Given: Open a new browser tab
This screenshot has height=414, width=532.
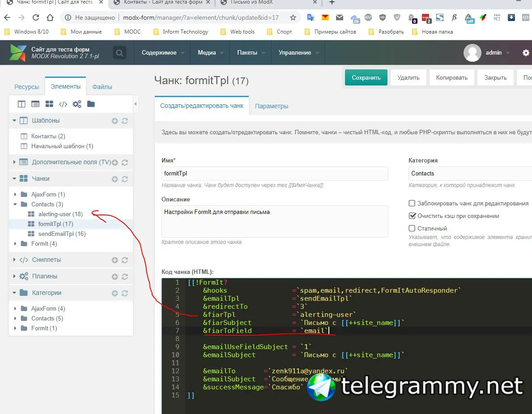Looking at the screenshot, I should [x=332, y=2].
